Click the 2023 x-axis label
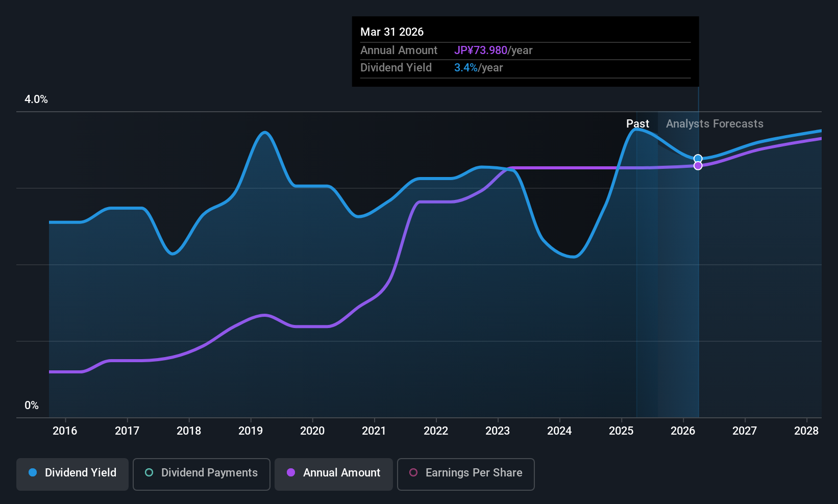This screenshot has width=838, height=504. [x=498, y=431]
